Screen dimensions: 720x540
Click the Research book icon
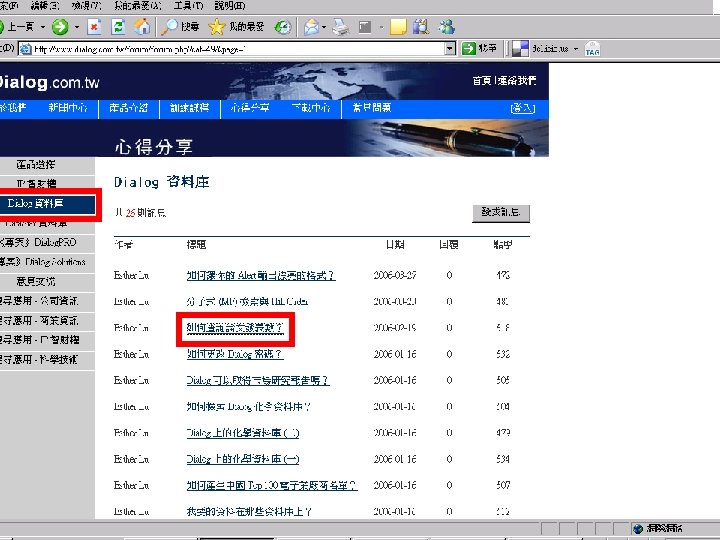point(421,27)
